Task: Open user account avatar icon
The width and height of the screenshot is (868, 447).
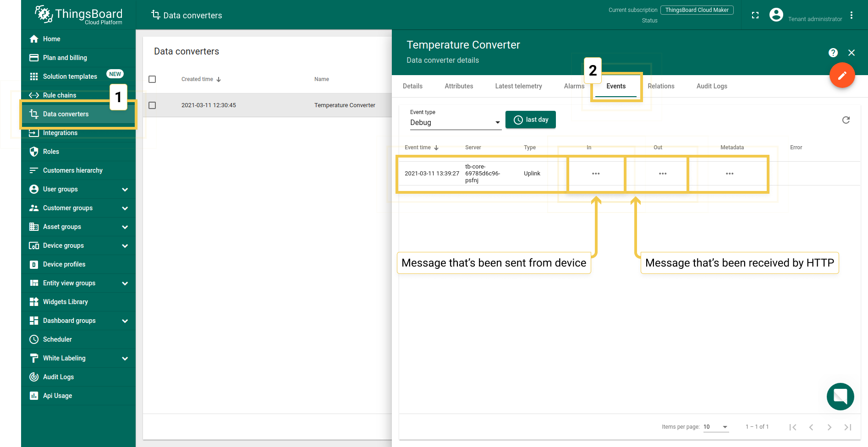Action: 776,15
